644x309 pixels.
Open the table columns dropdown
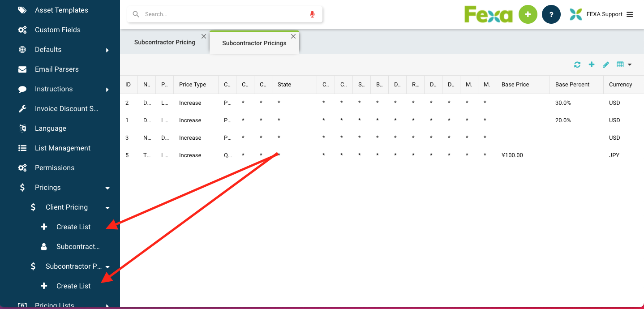point(624,65)
